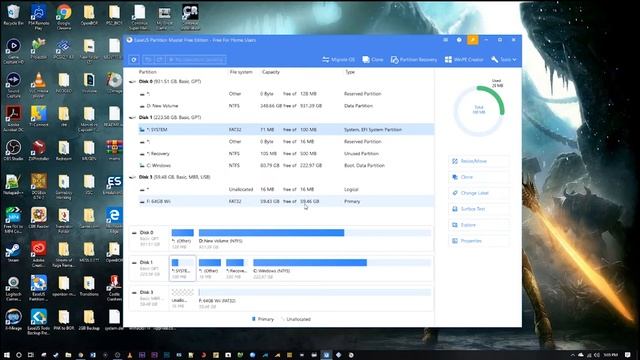Open the Adobe Creative Cloud desktop icon
640x360 pixels.
[38, 254]
